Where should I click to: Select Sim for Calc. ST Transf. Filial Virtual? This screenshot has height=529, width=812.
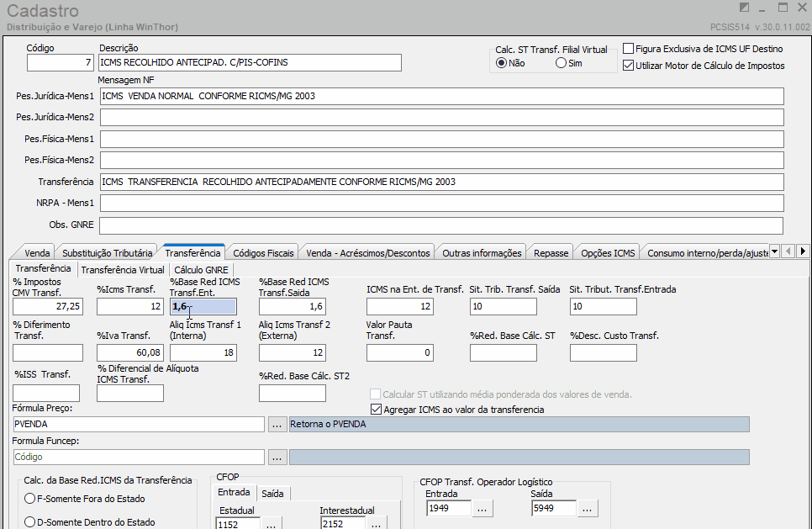[x=561, y=63]
